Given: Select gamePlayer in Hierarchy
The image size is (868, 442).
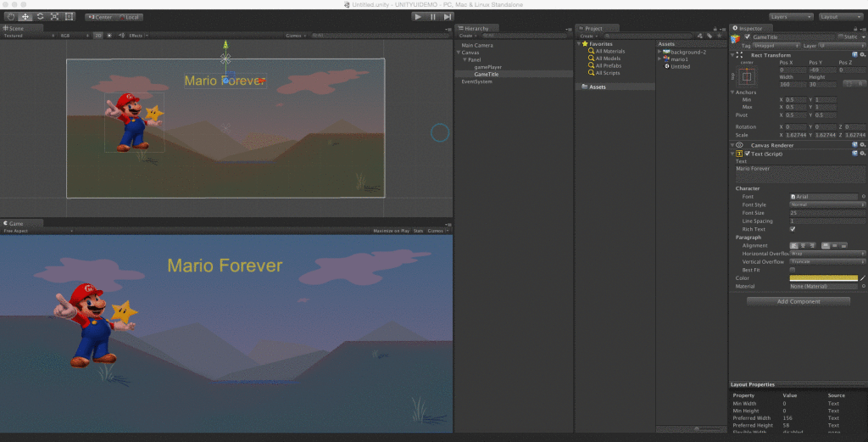Looking at the screenshot, I should point(487,67).
